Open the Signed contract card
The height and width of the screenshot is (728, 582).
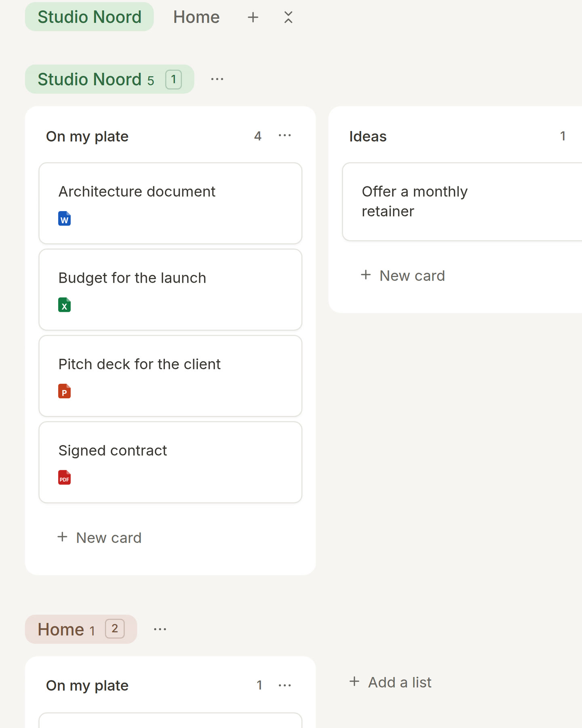tap(170, 462)
